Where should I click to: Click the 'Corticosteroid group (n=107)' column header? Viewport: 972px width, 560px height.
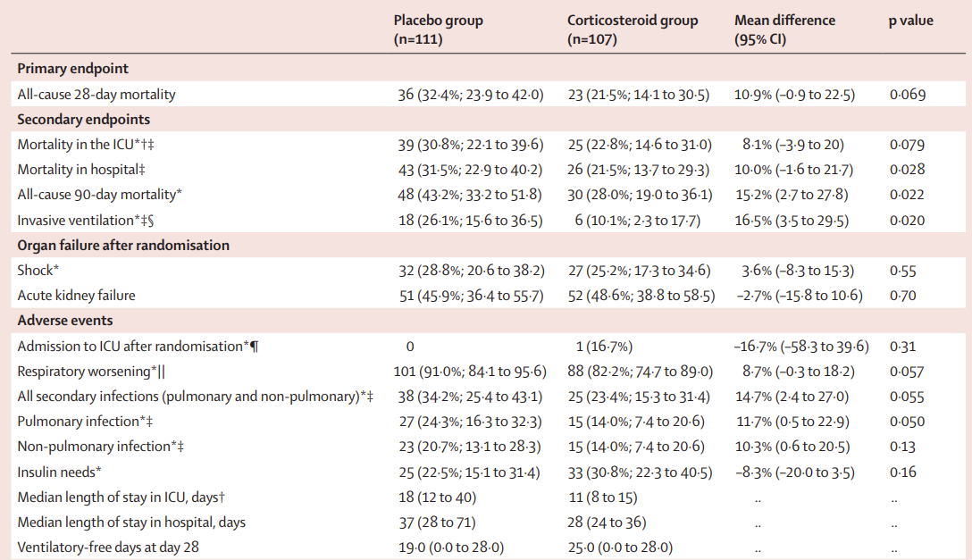(633, 29)
